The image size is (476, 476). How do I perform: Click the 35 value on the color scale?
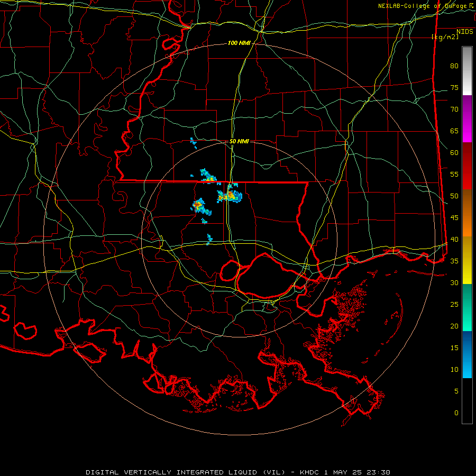[x=454, y=261]
